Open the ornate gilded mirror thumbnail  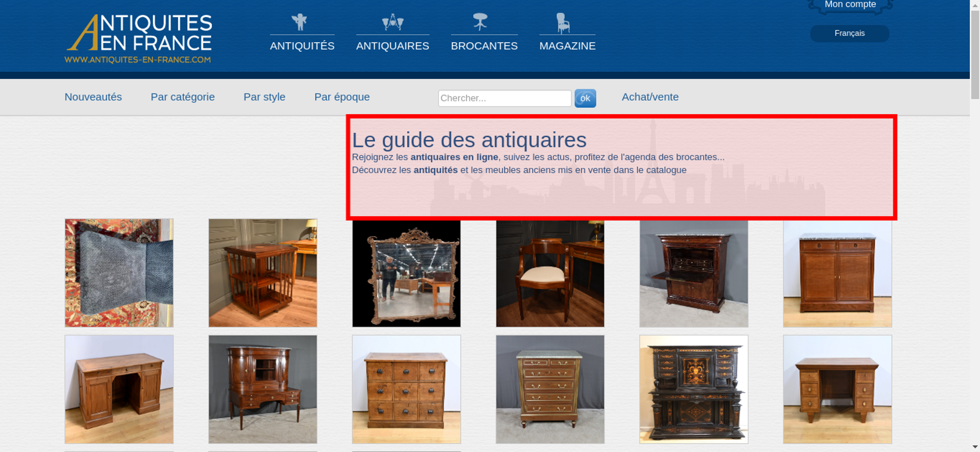tap(406, 273)
